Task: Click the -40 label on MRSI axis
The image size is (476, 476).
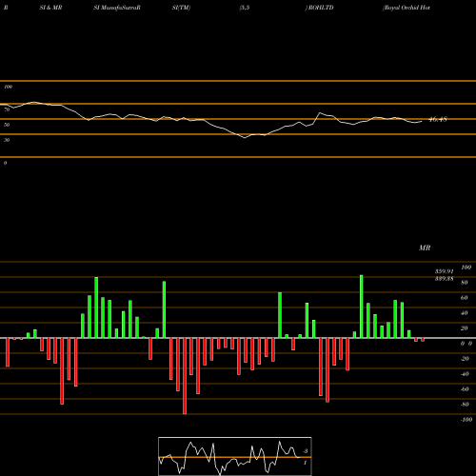Action: pos(465,374)
